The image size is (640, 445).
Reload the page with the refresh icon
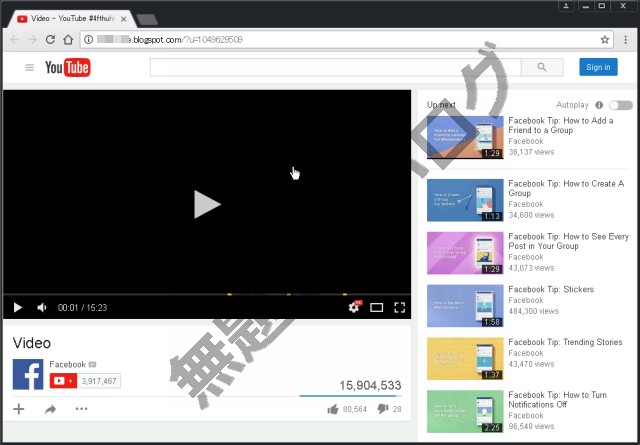50,40
